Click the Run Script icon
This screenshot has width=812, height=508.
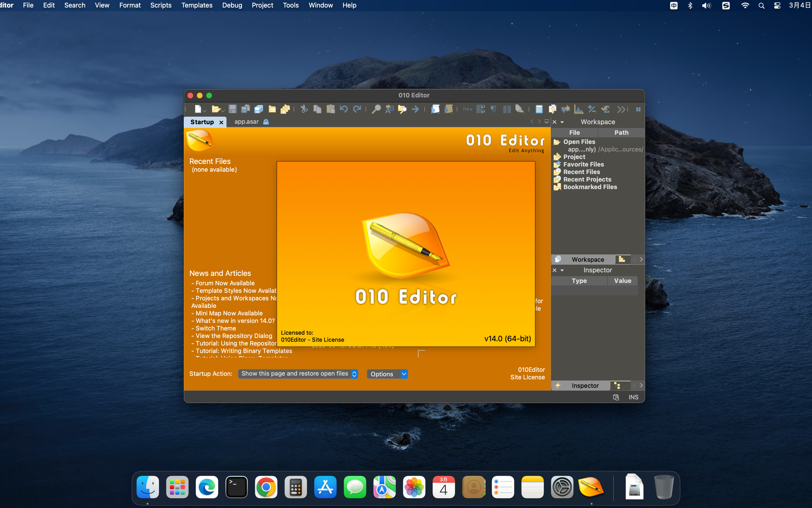coord(435,109)
